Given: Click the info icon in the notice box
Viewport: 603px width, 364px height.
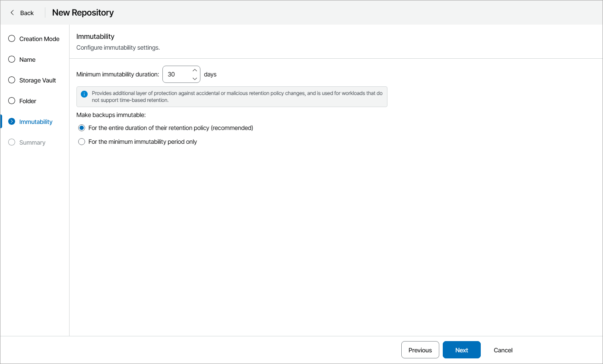Looking at the screenshot, I should pyautogui.click(x=84, y=94).
